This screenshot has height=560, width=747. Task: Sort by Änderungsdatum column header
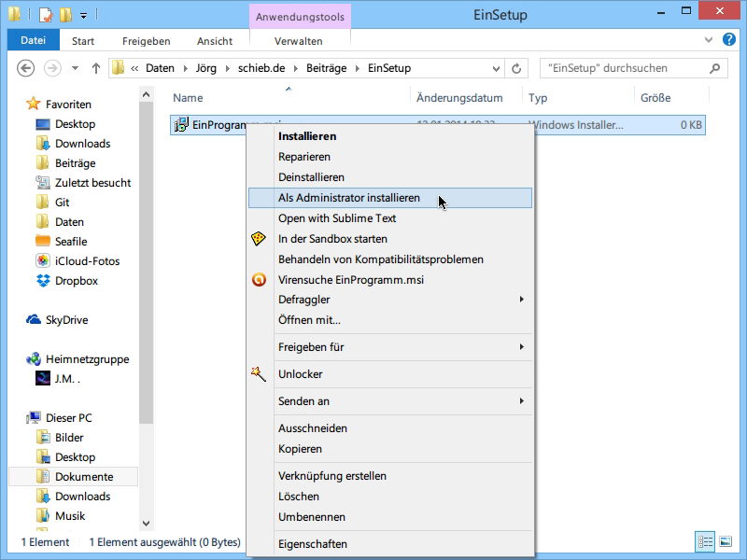(466, 98)
